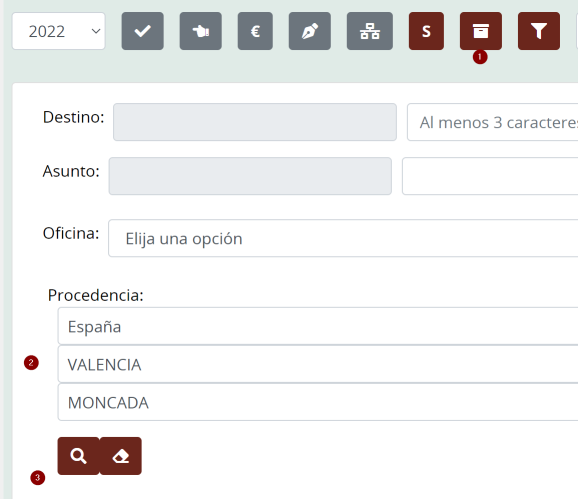
Task: Click the euro symbol toolbar button
Action: (x=255, y=31)
